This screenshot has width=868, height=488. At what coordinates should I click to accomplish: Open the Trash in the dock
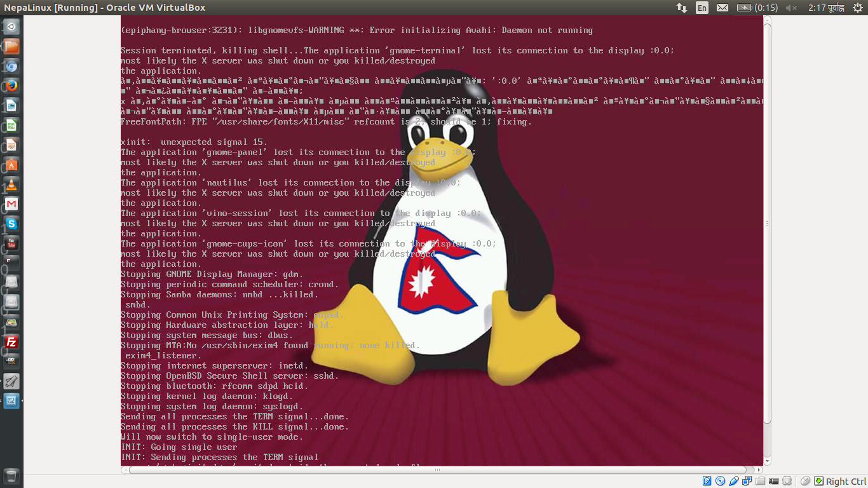point(11,477)
